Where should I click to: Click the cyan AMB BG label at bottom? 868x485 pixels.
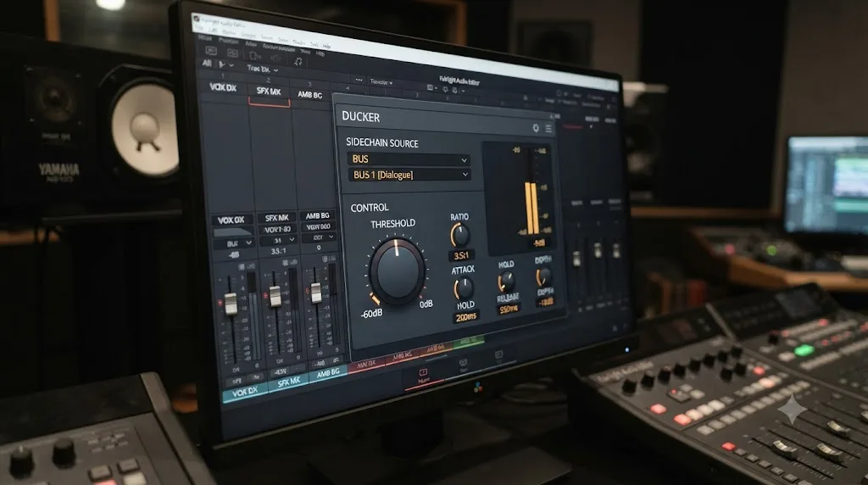(x=328, y=372)
